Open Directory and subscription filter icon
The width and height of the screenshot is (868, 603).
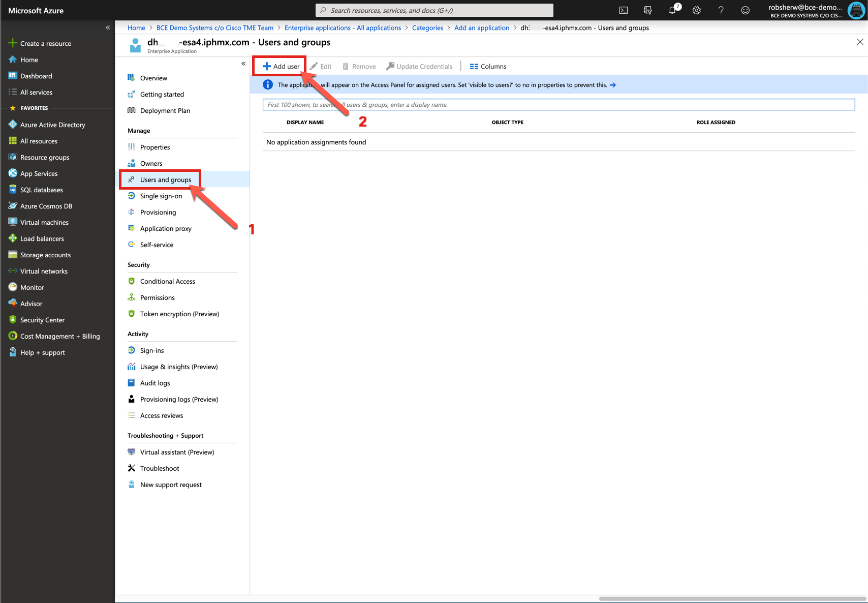pyautogui.click(x=648, y=10)
